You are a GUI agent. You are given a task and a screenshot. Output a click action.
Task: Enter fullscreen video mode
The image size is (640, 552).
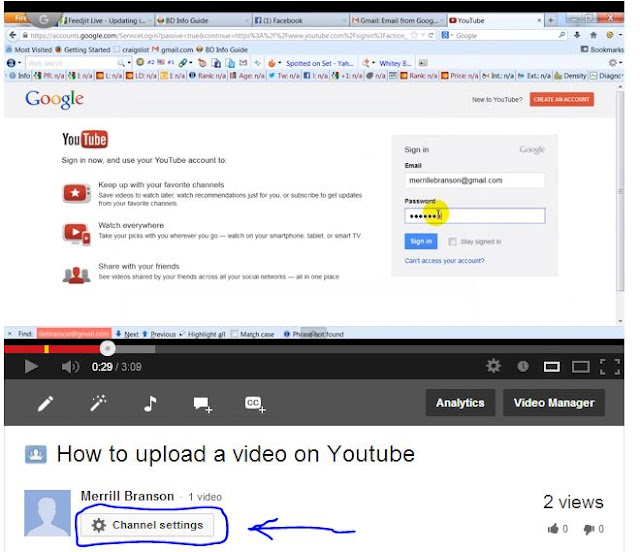pyautogui.click(x=610, y=367)
